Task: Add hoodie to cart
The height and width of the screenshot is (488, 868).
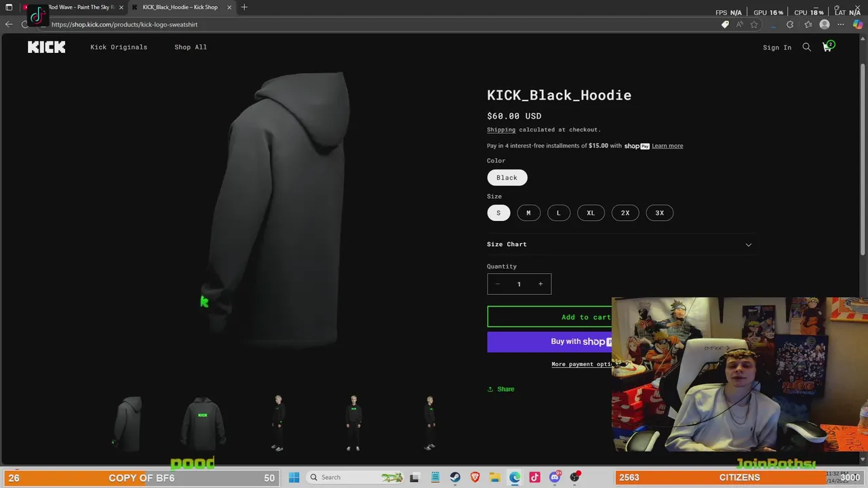Action: pyautogui.click(x=550, y=317)
